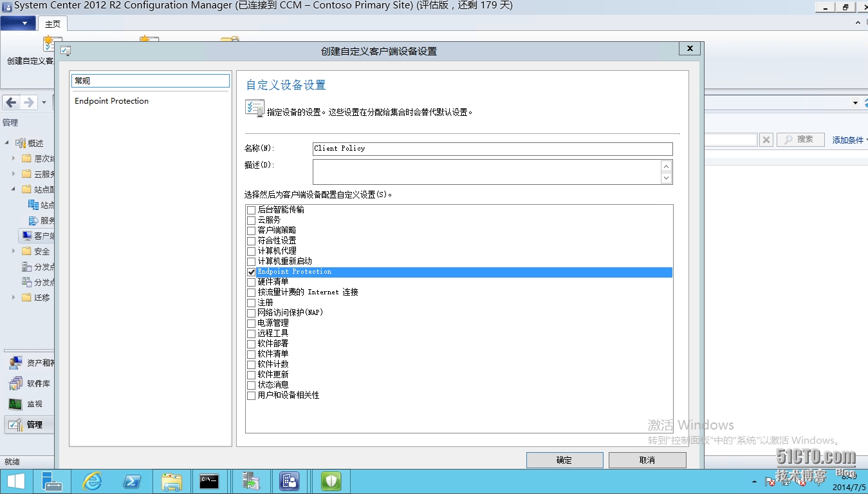Screen dimensions: 868x494
Task: Open the green shield Endpoint Protection taskbar icon
Action: pos(331,481)
